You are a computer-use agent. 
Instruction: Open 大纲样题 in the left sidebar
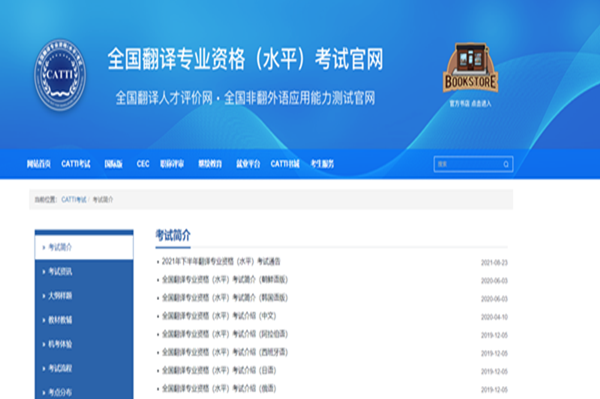click(x=84, y=296)
